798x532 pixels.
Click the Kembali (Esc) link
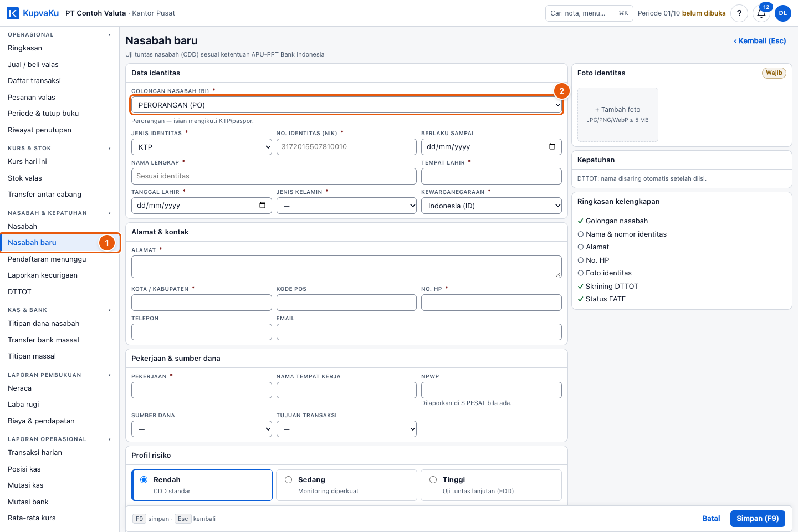[x=760, y=41]
